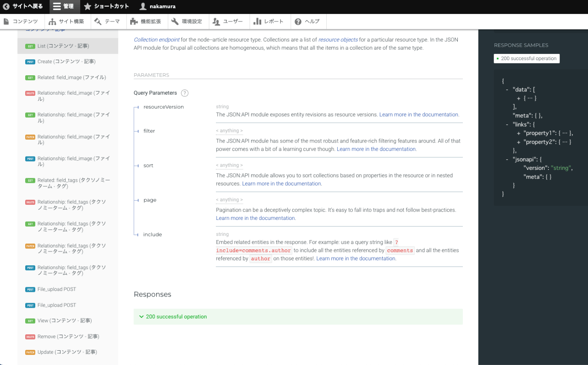This screenshot has width=588, height=365.
Task: Open POST Relationship: field_tags entry
Action: (x=68, y=271)
